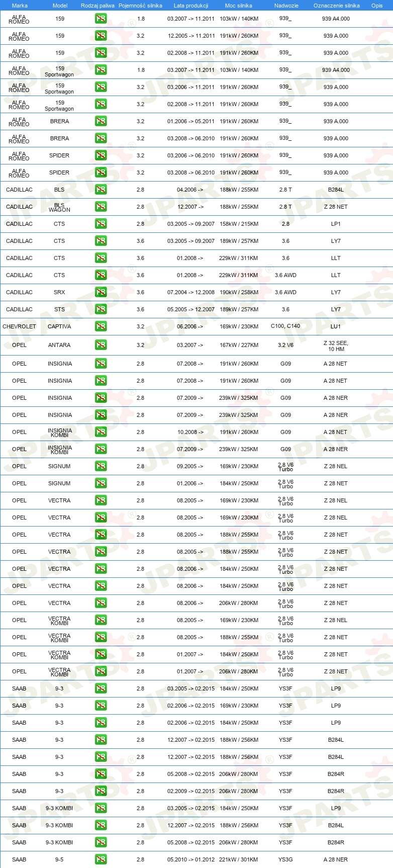Click the '167kW / 227KM' power cell
Image resolution: width=393 pixels, height=868 pixels.
[239, 345]
